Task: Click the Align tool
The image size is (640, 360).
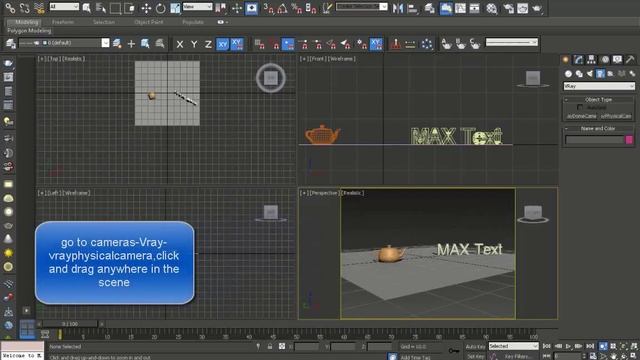Action: (x=412, y=8)
